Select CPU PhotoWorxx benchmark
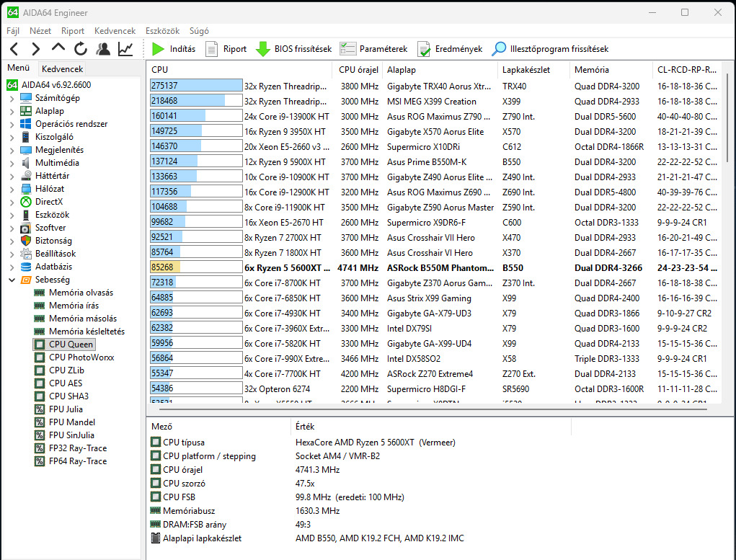Screen dimensions: 736x560 tap(75, 357)
